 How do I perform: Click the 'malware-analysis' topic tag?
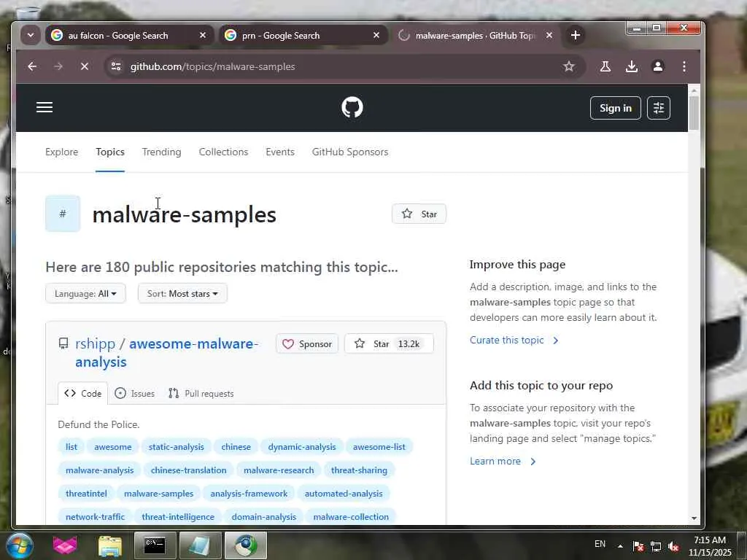[x=99, y=470]
